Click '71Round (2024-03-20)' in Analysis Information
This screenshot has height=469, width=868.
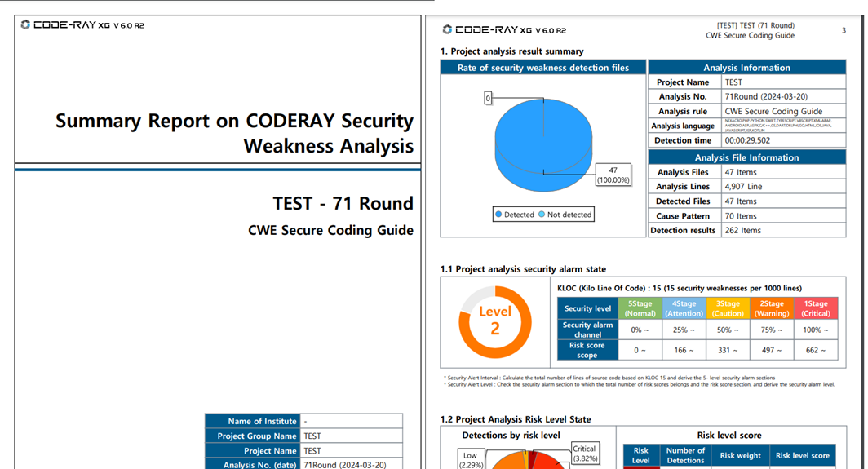pos(766,96)
